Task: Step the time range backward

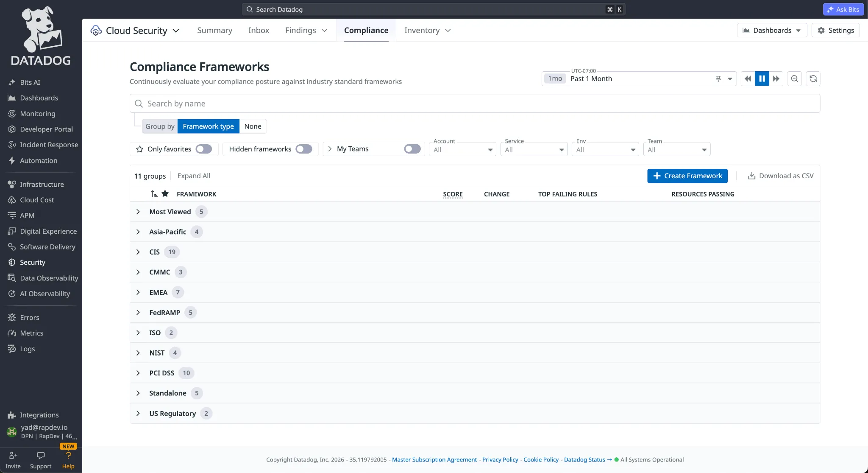Action: click(x=748, y=78)
